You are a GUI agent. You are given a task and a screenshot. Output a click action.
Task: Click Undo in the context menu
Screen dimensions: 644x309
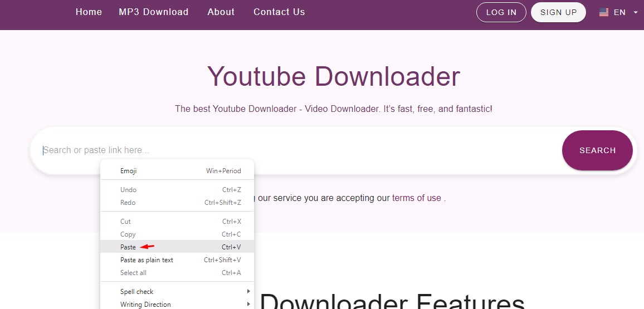(128, 190)
